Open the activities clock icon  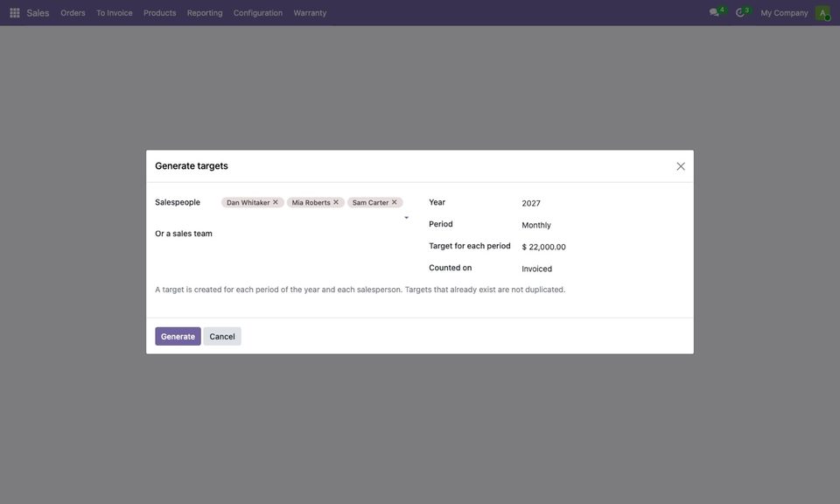click(x=740, y=12)
